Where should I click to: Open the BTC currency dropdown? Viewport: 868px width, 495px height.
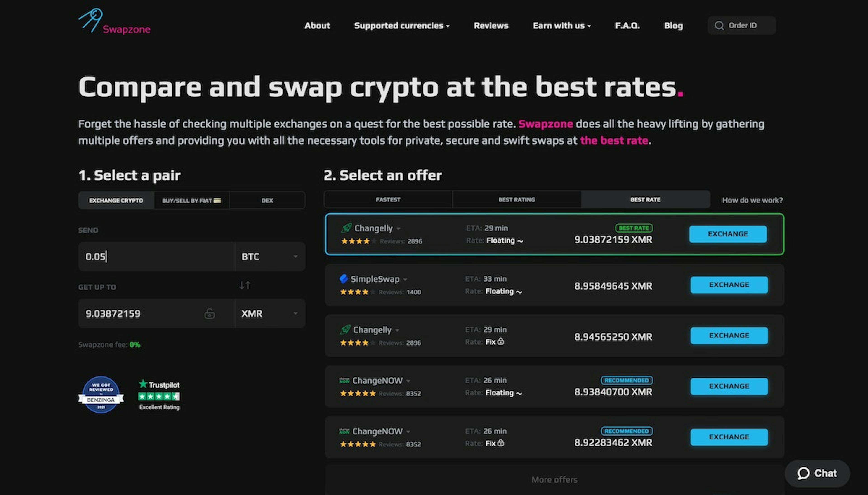tap(270, 257)
